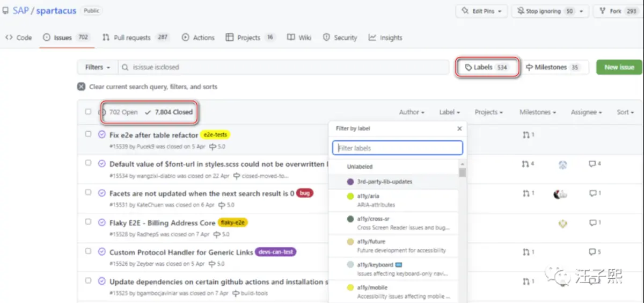
Task: Open linked pull requests for Default value issue
Action: pos(528,164)
